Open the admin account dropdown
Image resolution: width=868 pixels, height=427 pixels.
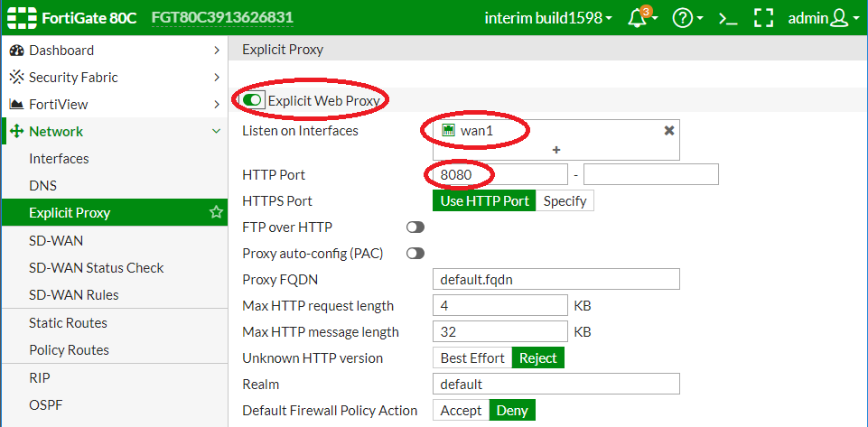(824, 18)
